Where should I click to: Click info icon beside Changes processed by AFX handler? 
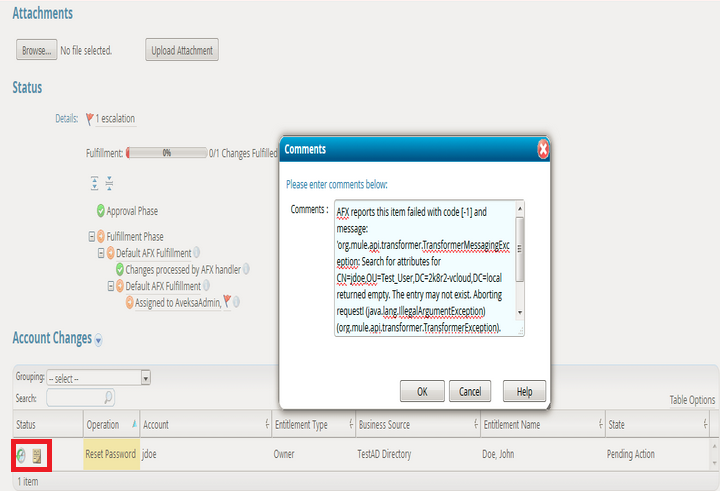(246, 269)
